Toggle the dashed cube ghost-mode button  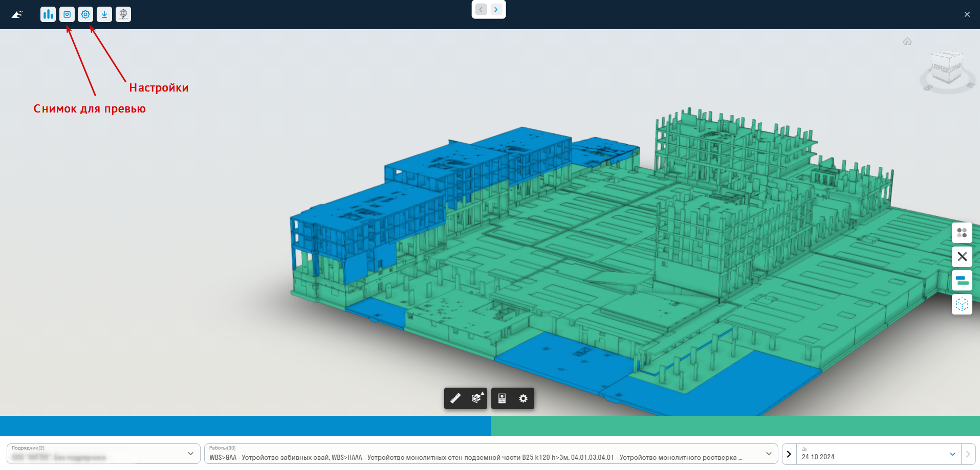962,304
